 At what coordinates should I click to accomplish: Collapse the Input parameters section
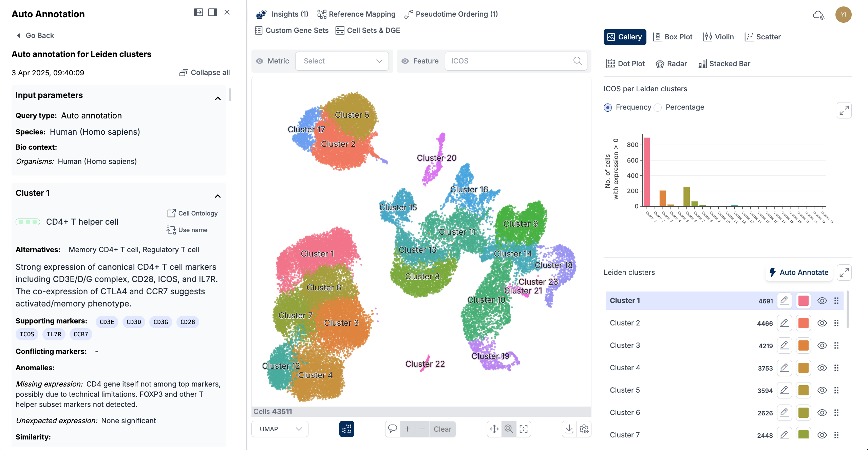coord(218,98)
